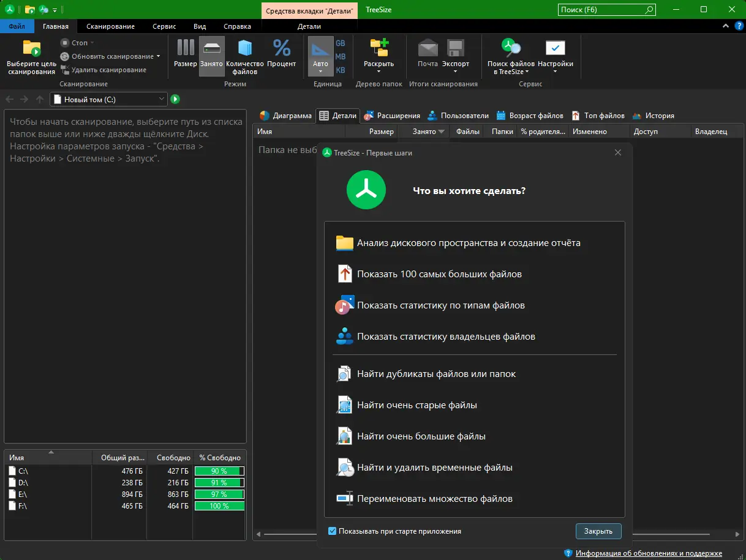746x560 pixels.
Task: Open the quick access toolbar customize arrow
Action: pos(55,10)
